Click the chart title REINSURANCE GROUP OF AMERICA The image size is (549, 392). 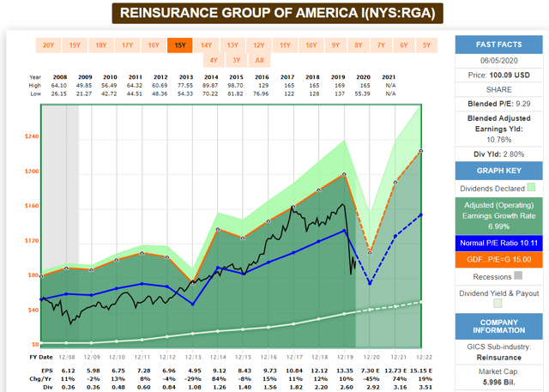click(x=278, y=14)
